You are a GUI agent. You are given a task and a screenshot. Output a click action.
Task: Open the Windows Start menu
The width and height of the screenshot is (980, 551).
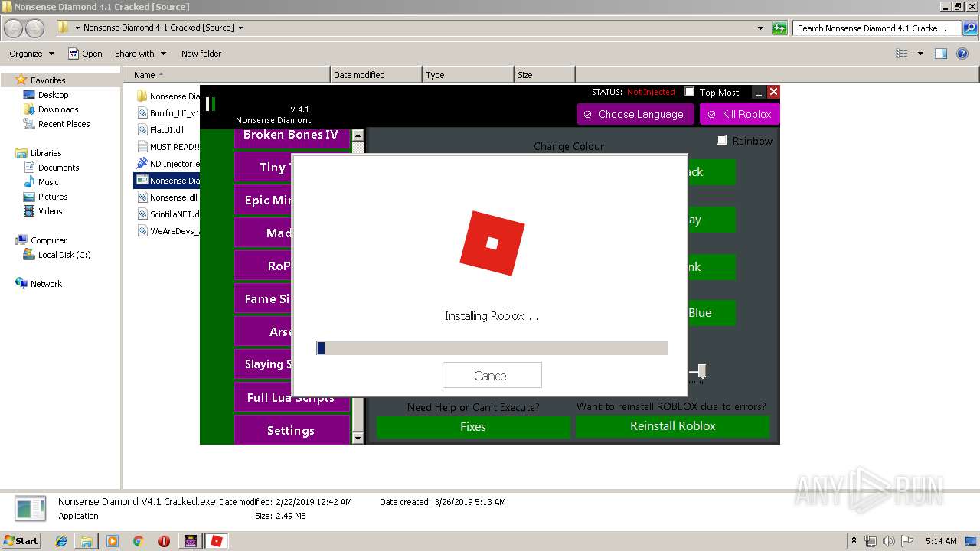[21, 540]
